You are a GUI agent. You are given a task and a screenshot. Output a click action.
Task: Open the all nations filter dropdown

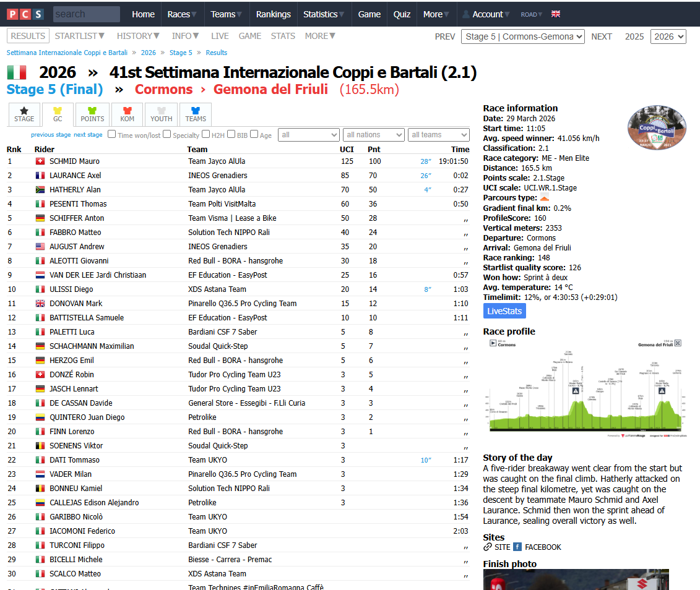point(373,135)
